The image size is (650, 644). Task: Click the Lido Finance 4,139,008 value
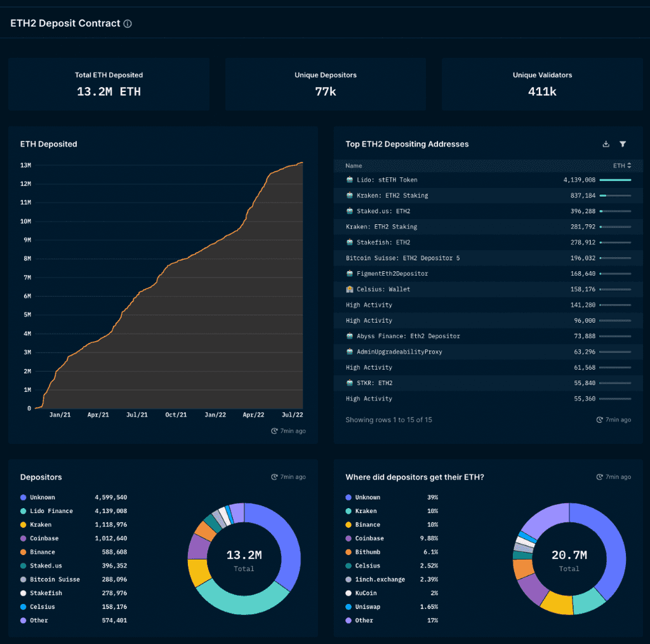coord(110,511)
